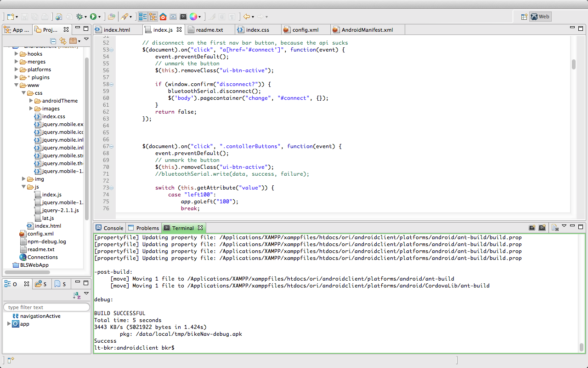
Task: Minimize the editor area
Action: tap(572, 28)
